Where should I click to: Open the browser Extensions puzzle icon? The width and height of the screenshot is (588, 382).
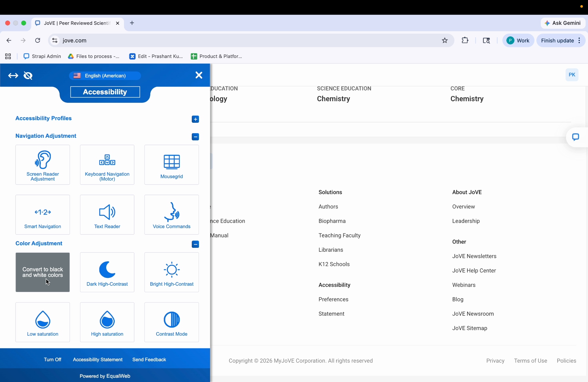pos(465,40)
